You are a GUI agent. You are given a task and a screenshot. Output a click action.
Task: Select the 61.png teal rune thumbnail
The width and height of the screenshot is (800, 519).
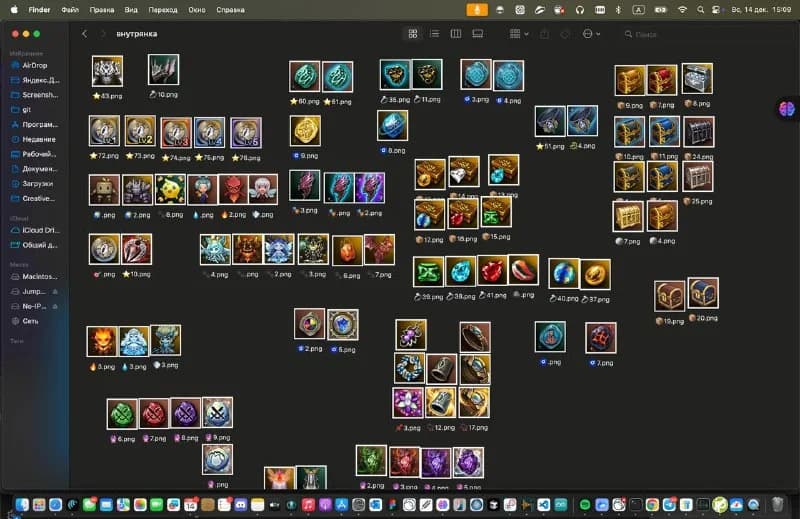point(337,77)
